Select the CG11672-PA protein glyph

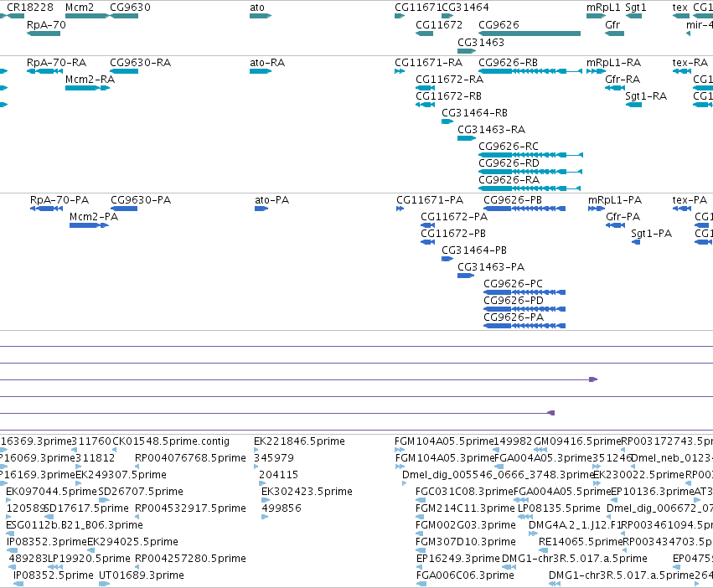(428, 225)
